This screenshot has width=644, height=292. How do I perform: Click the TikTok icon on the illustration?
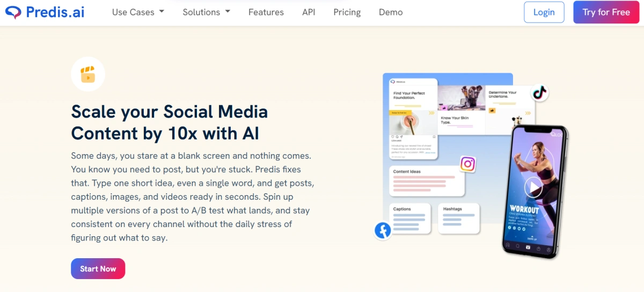pyautogui.click(x=539, y=93)
